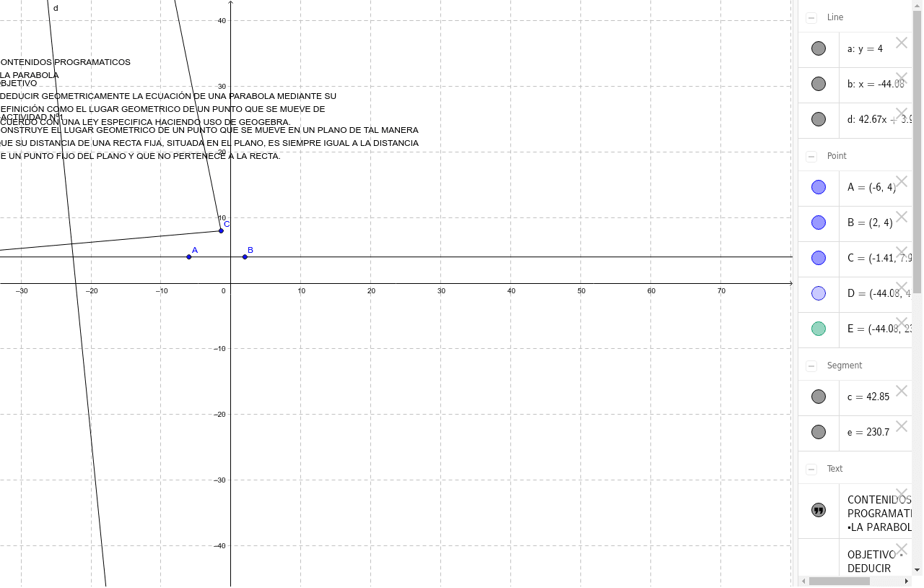
Task: Delete line a: y = 4 with X
Action: click(902, 43)
